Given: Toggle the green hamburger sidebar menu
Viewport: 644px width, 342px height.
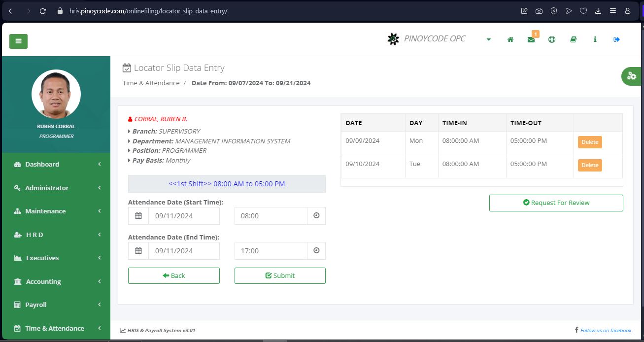Looking at the screenshot, I should pyautogui.click(x=18, y=41).
